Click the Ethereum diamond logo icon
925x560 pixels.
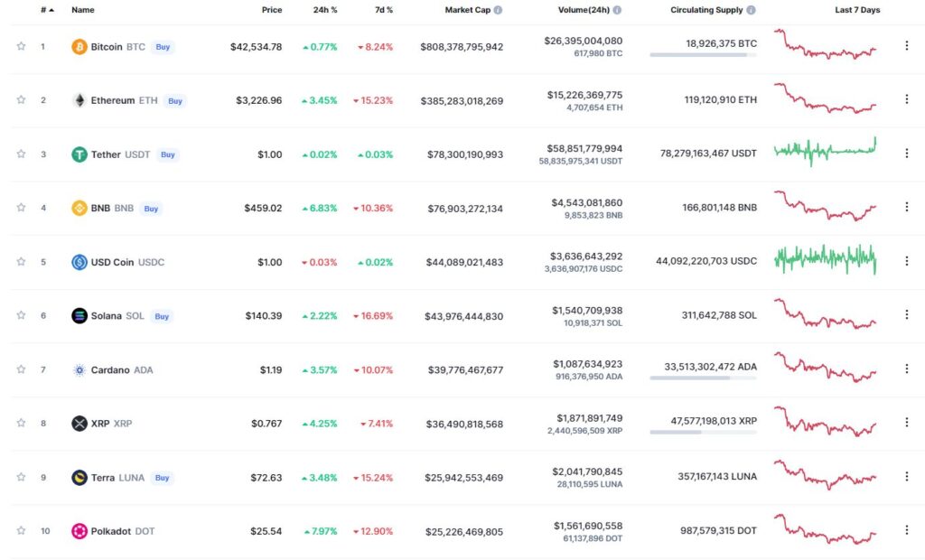click(79, 100)
